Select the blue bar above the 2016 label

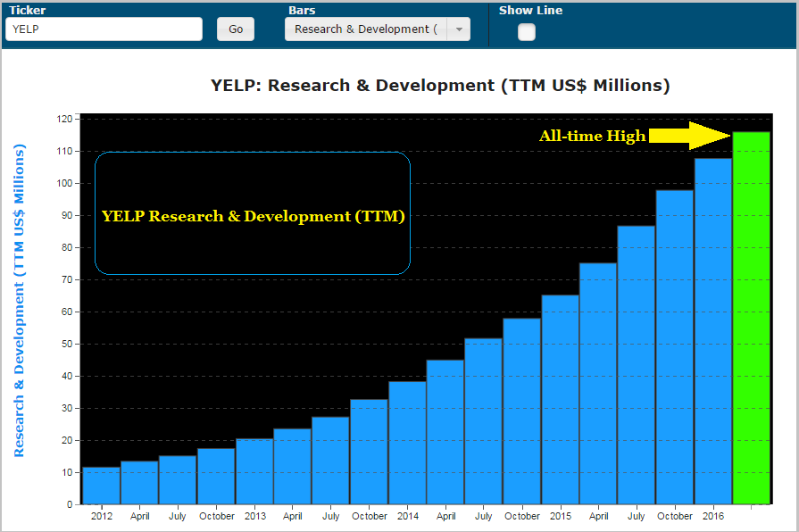coord(713,331)
